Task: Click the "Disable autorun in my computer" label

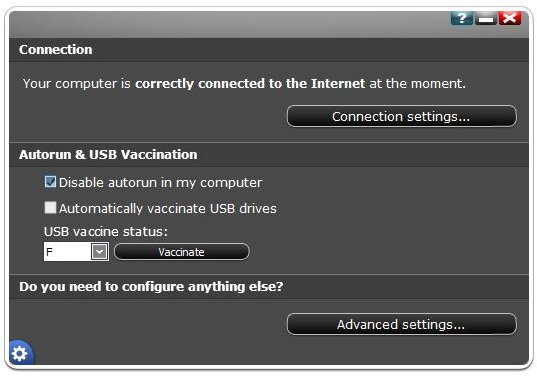Action: coord(160,183)
